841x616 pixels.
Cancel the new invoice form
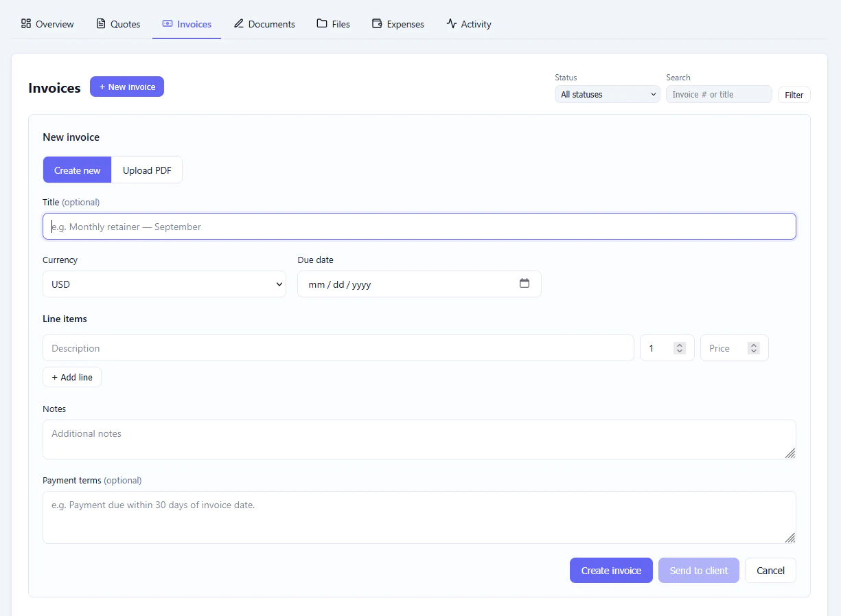coord(770,570)
